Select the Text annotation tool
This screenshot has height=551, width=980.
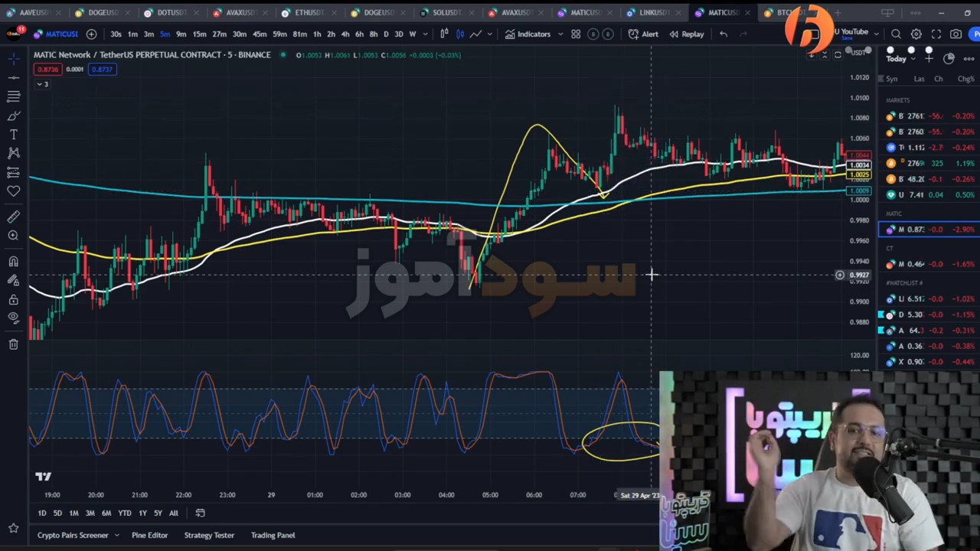[14, 135]
